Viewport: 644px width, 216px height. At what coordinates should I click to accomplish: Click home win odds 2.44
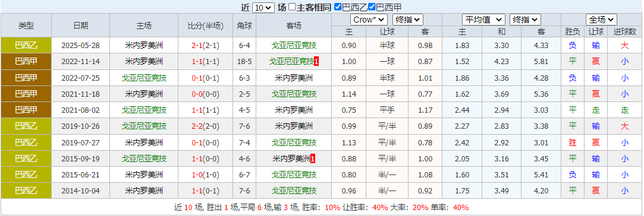point(462,110)
